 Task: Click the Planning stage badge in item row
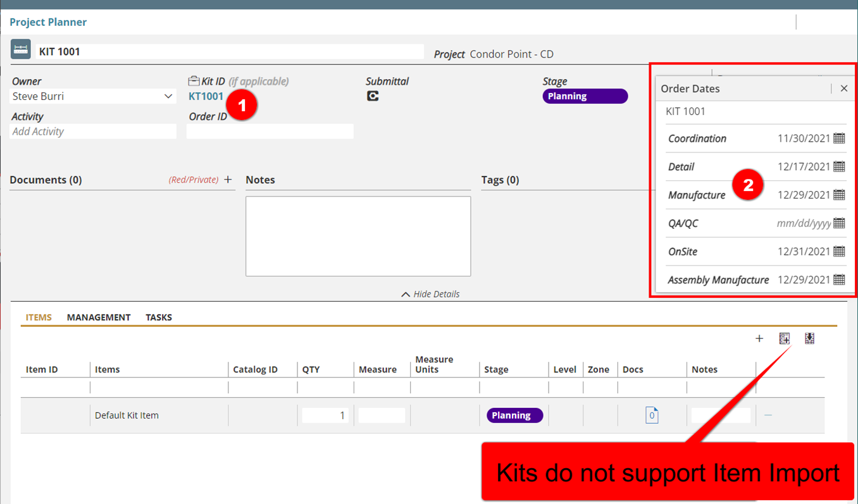coord(514,415)
